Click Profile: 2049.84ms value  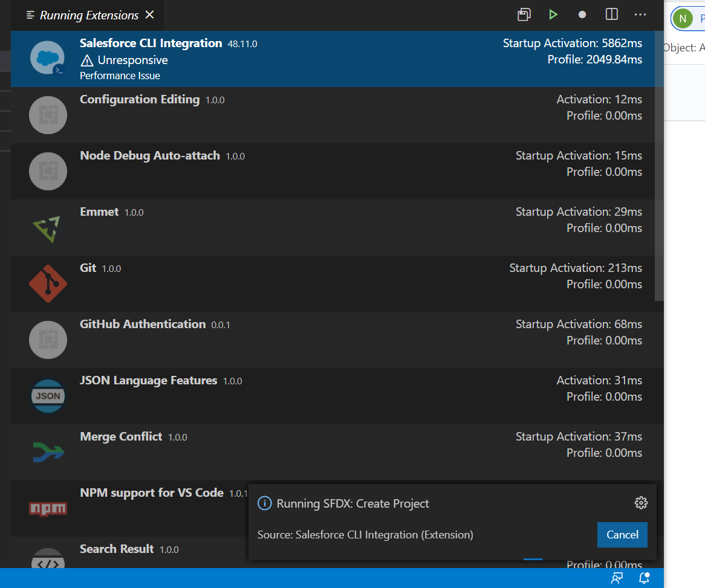(595, 59)
